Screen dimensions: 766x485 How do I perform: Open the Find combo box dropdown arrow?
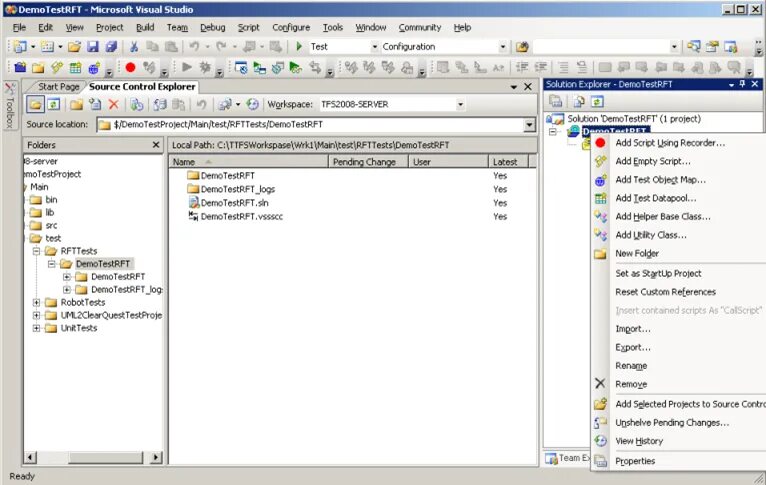(x=674, y=47)
